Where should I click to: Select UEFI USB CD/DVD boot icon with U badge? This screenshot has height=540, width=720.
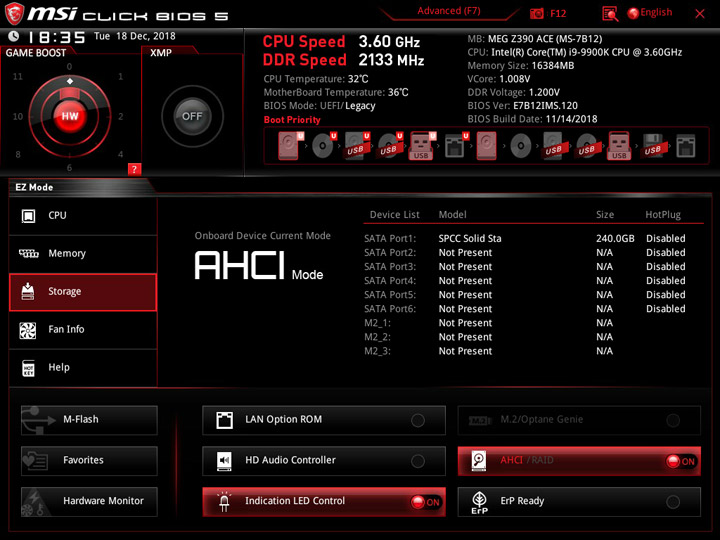coord(390,146)
